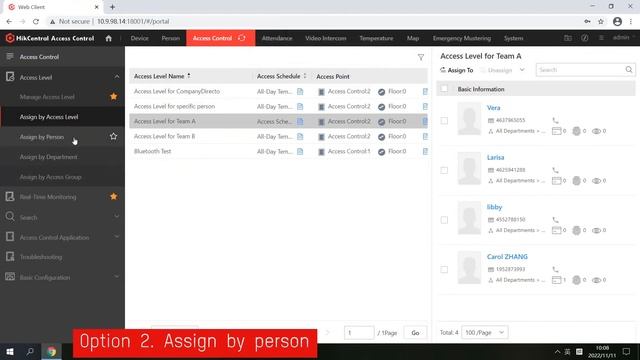Select Access Level for Team B row
The image size is (640, 360).
click(x=278, y=136)
